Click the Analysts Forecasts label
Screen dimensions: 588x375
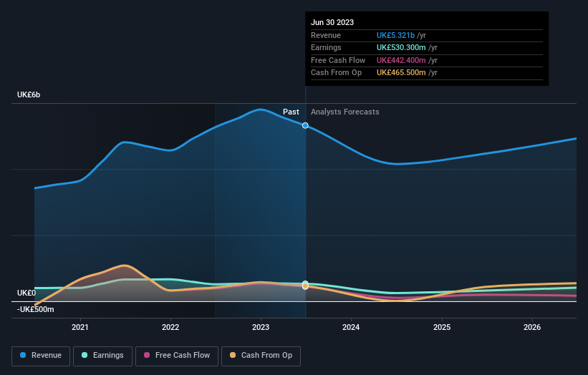[x=345, y=112]
